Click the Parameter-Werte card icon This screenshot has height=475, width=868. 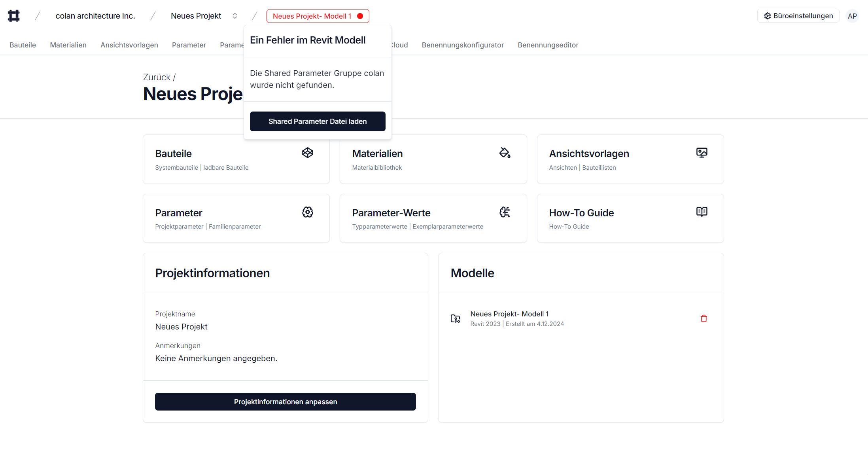click(x=505, y=212)
